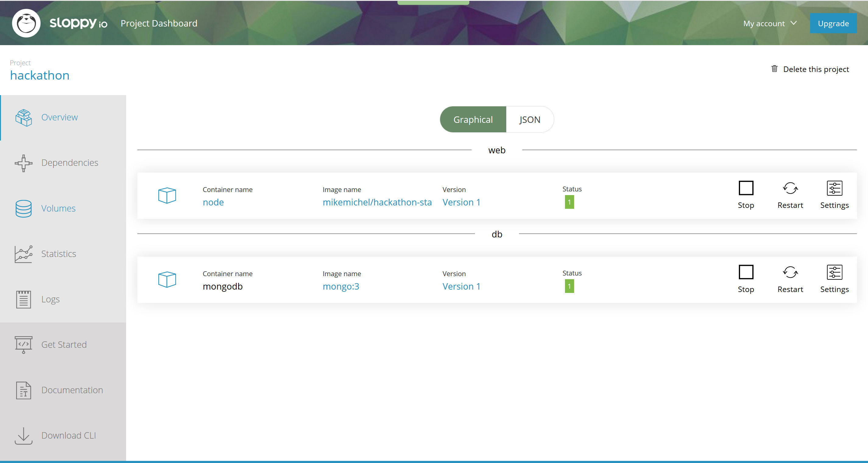Open Documentation from the sidebar
868x463 pixels.
coord(63,390)
